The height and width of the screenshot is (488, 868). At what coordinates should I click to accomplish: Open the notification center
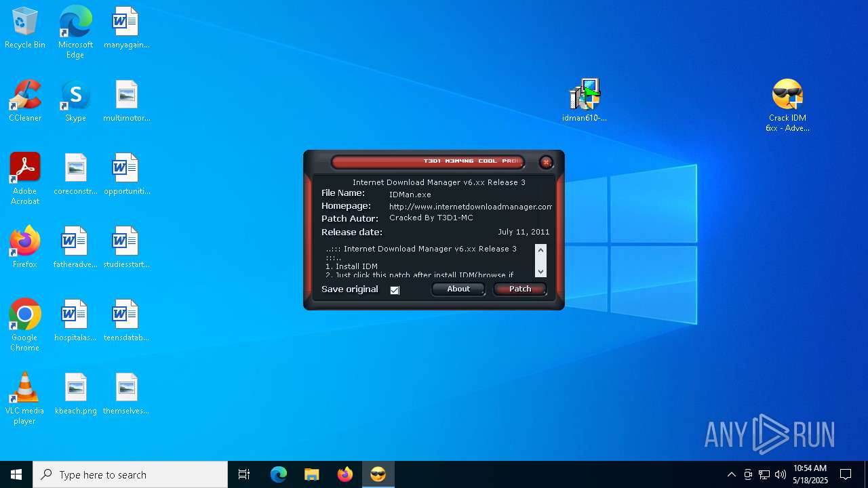[x=846, y=474]
